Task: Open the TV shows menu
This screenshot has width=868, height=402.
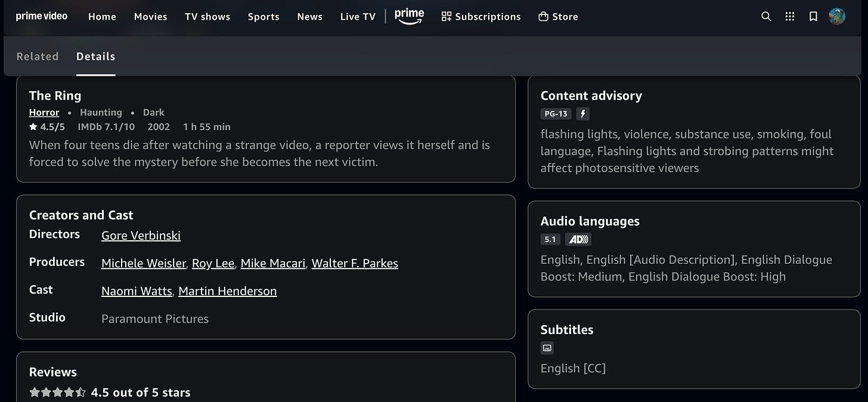Action: 207,17
